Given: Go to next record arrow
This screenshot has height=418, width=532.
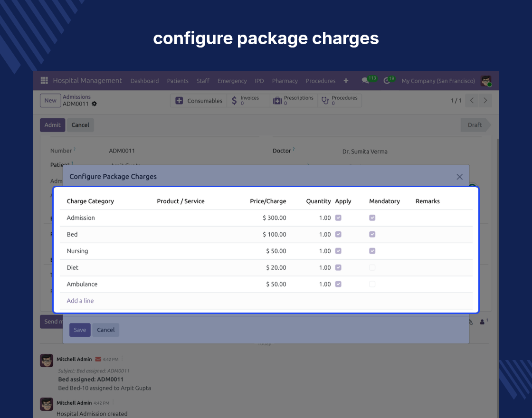Looking at the screenshot, I should 485,100.
